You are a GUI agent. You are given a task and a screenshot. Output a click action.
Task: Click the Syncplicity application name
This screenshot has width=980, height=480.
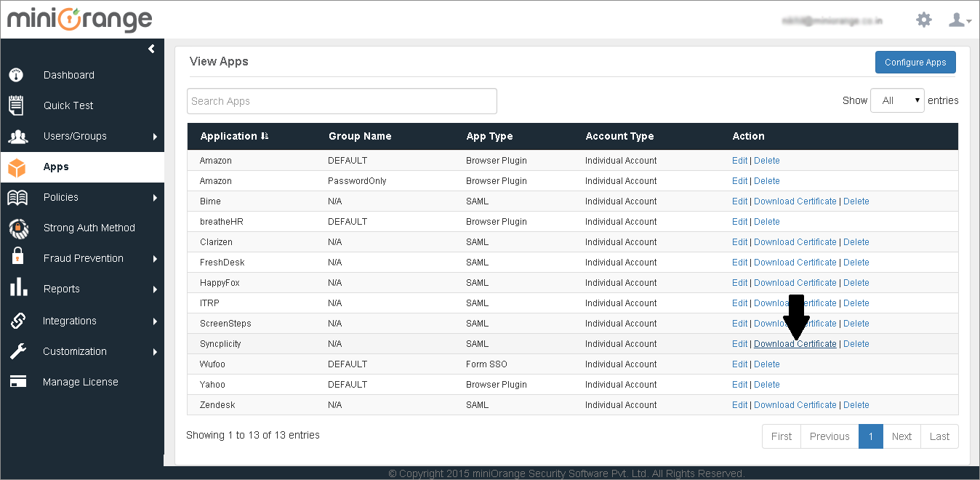click(x=220, y=344)
